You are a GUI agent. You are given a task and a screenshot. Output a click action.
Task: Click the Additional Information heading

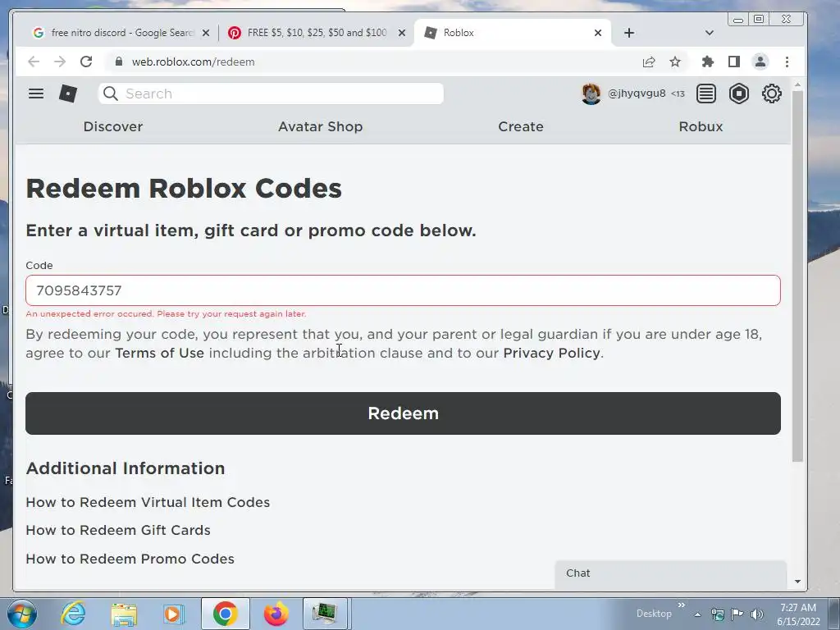[x=126, y=468]
